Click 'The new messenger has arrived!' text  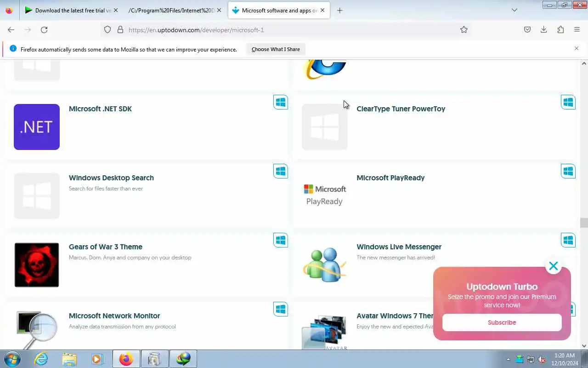point(396,258)
